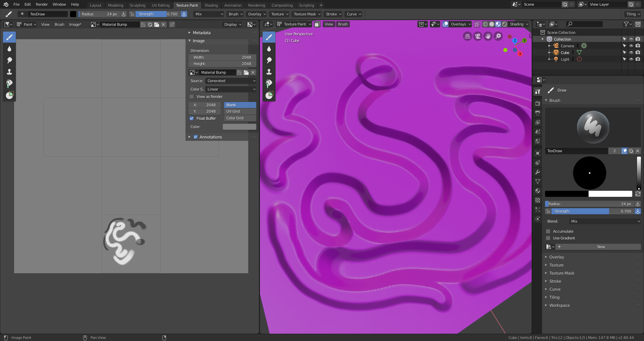Hide the Light object in the viewport
The image size is (644, 341).
631,59
